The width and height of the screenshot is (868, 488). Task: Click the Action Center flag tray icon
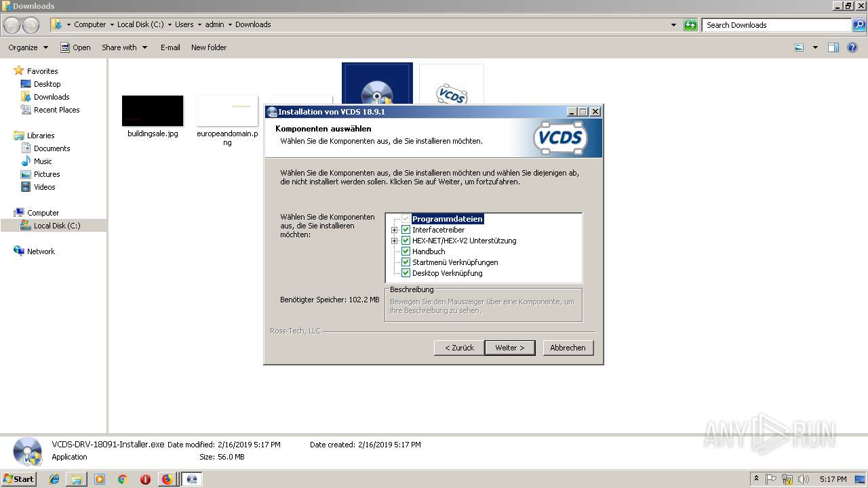click(772, 479)
